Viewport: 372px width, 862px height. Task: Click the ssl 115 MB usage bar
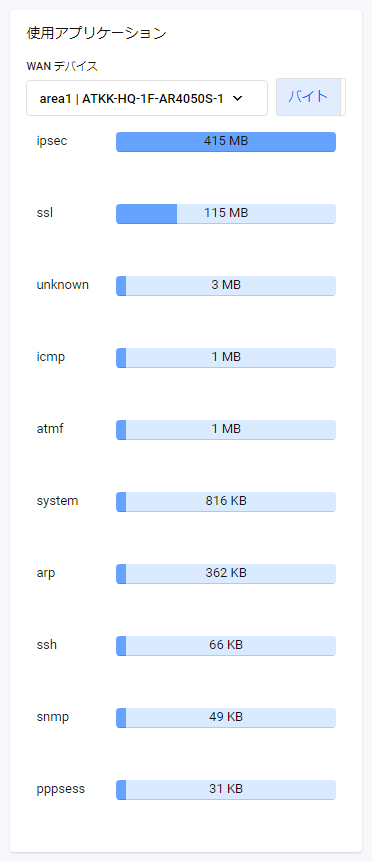click(x=226, y=214)
